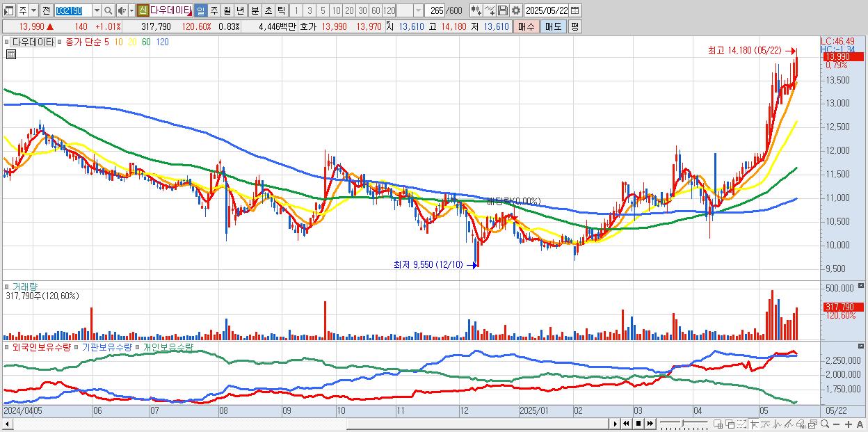Click the overlapping windows icon at bottom

click(730, 424)
